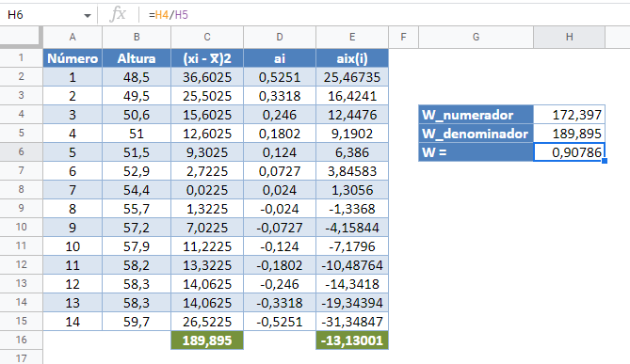Select cell with value 36,6025
The image size is (630, 364).
(x=207, y=77)
